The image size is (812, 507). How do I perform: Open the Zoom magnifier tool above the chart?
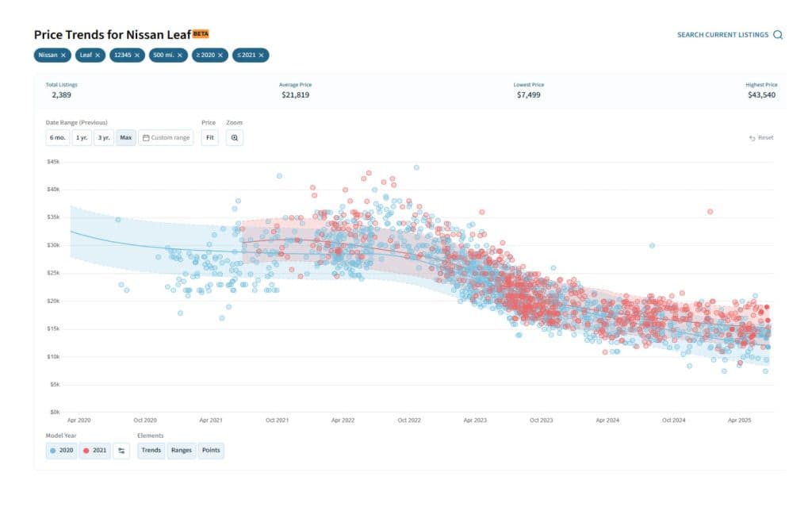[x=235, y=137]
